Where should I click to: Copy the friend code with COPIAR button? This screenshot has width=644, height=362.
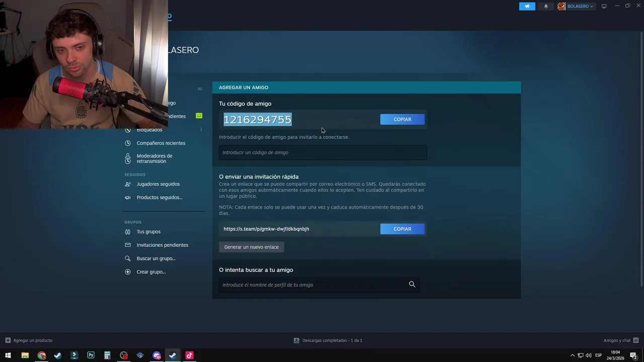pos(402,119)
